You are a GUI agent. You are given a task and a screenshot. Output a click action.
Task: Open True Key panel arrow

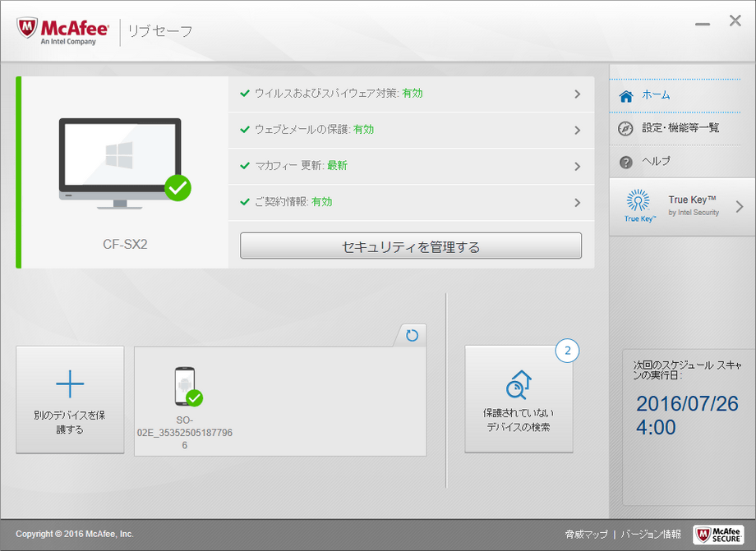(740, 207)
